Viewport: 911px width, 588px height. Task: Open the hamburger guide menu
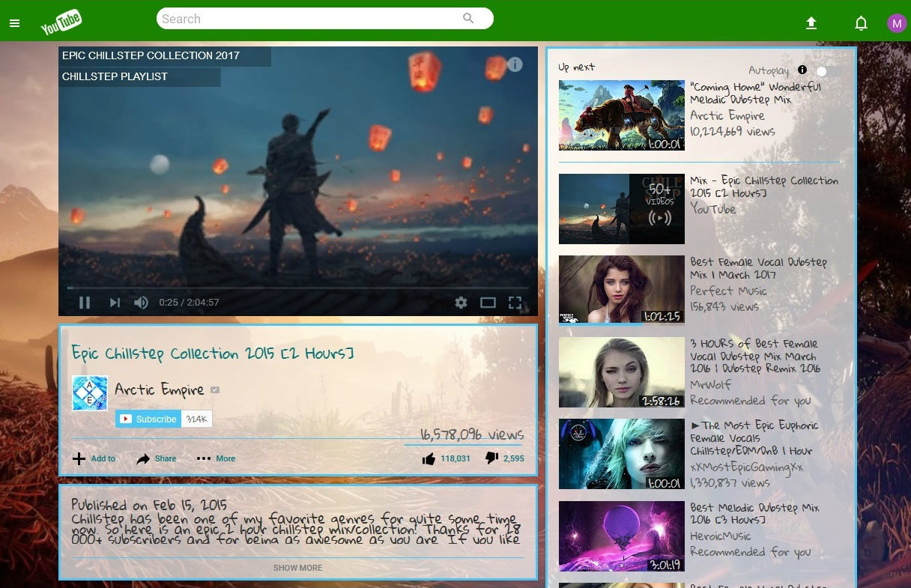pos(14,23)
